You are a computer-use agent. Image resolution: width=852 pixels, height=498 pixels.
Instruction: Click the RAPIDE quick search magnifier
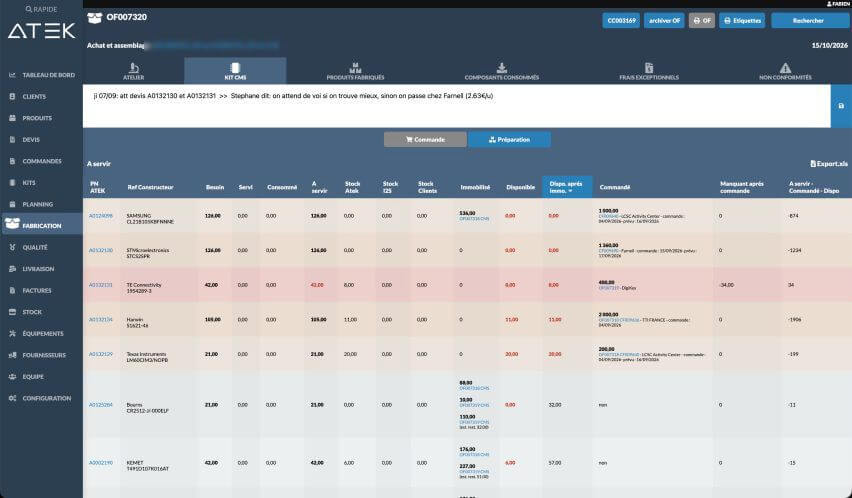(x=29, y=9)
